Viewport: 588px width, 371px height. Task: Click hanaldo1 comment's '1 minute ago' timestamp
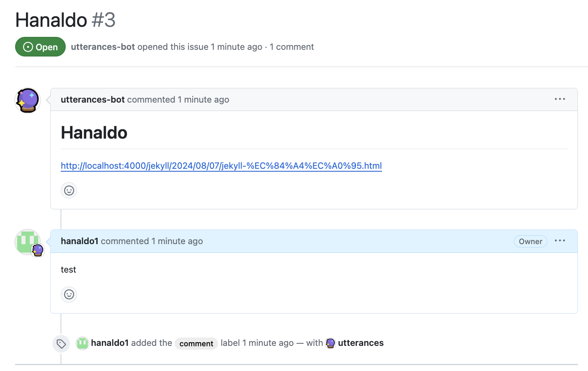[177, 241]
